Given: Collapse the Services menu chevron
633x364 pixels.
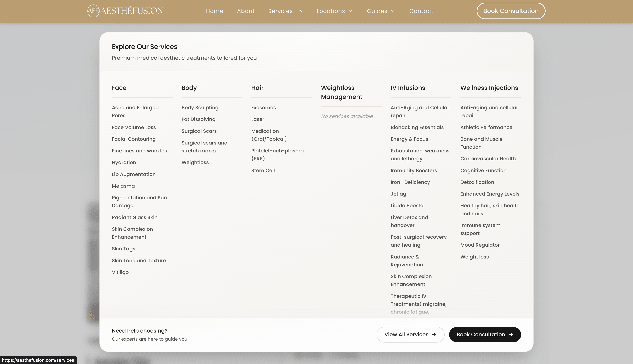Looking at the screenshot, I should (300, 11).
